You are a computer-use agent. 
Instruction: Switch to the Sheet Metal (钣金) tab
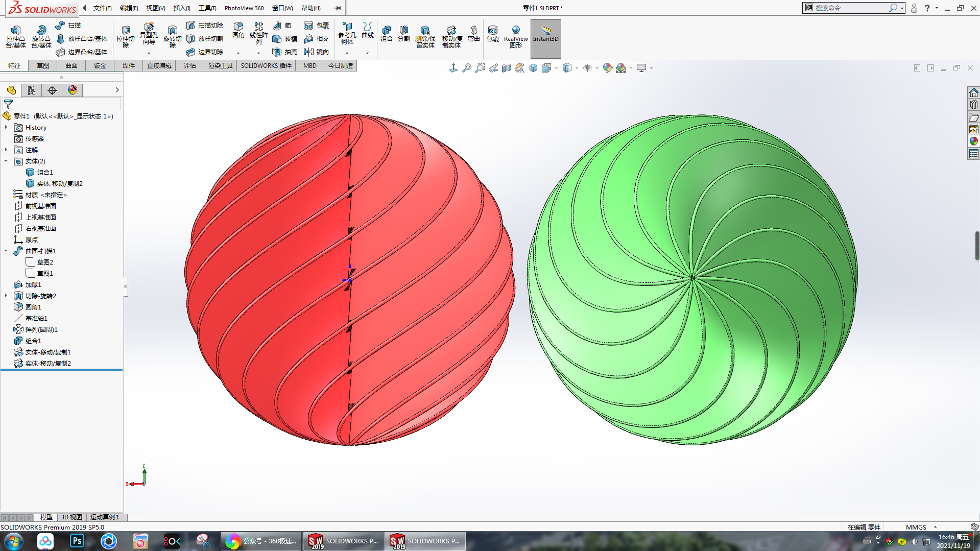[x=100, y=65]
